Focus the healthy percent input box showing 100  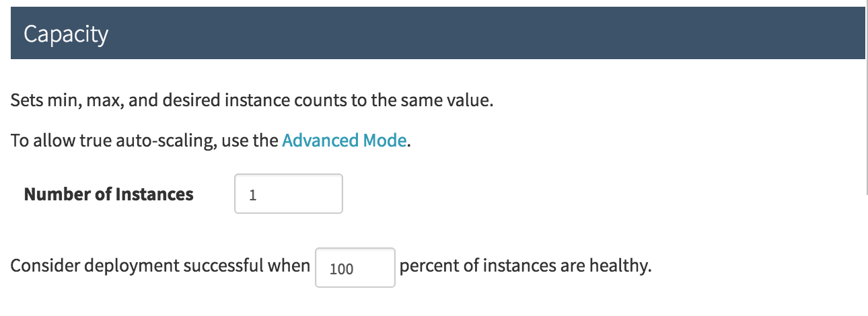pyautogui.click(x=355, y=268)
